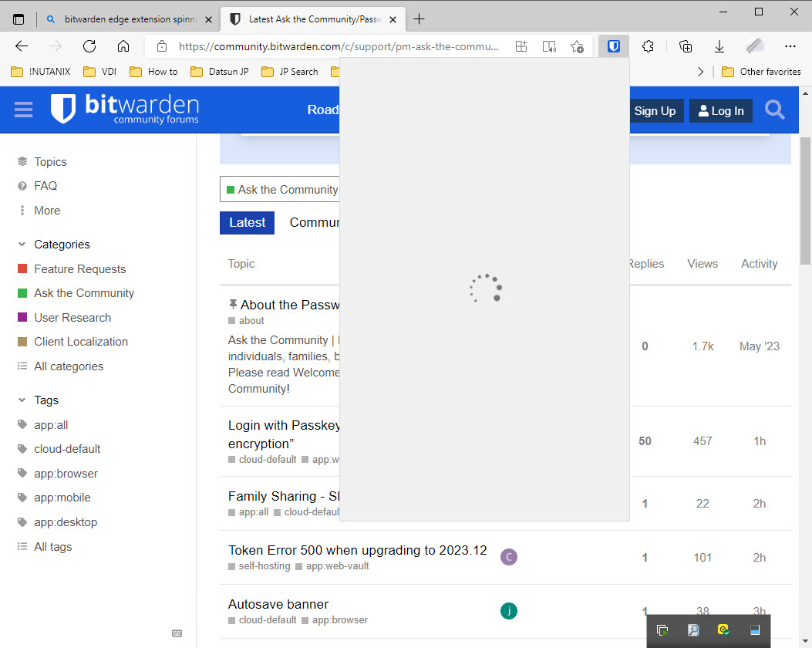Go to browser Home icon
This screenshot has height=648, width=812.
pyautogui.click(x=123, y=46)
